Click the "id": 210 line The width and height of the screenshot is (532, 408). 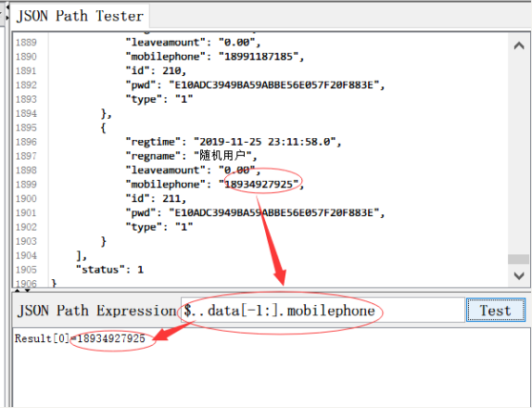tap(156, 70)
